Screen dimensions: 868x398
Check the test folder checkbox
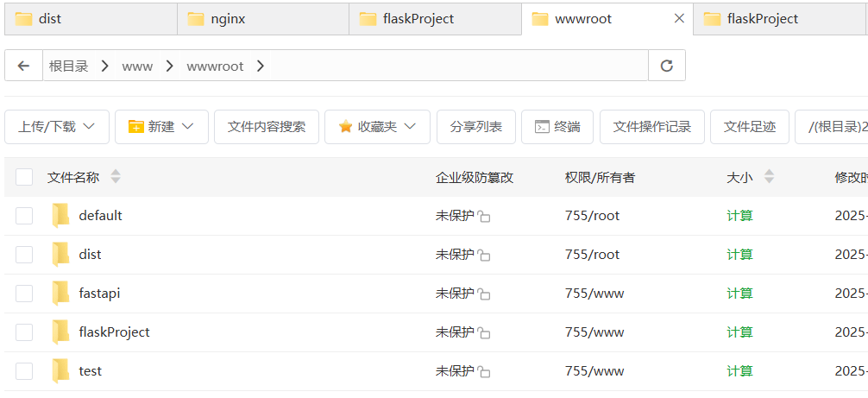(24, 370)
